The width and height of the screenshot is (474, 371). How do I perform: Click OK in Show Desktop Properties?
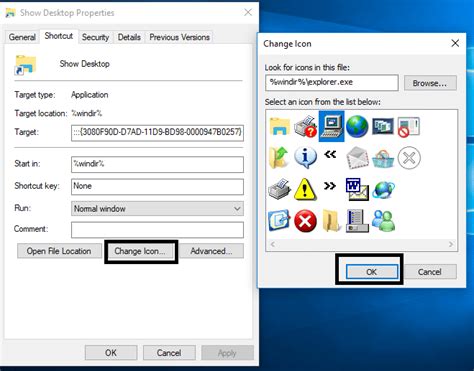[x=111, y=353]
